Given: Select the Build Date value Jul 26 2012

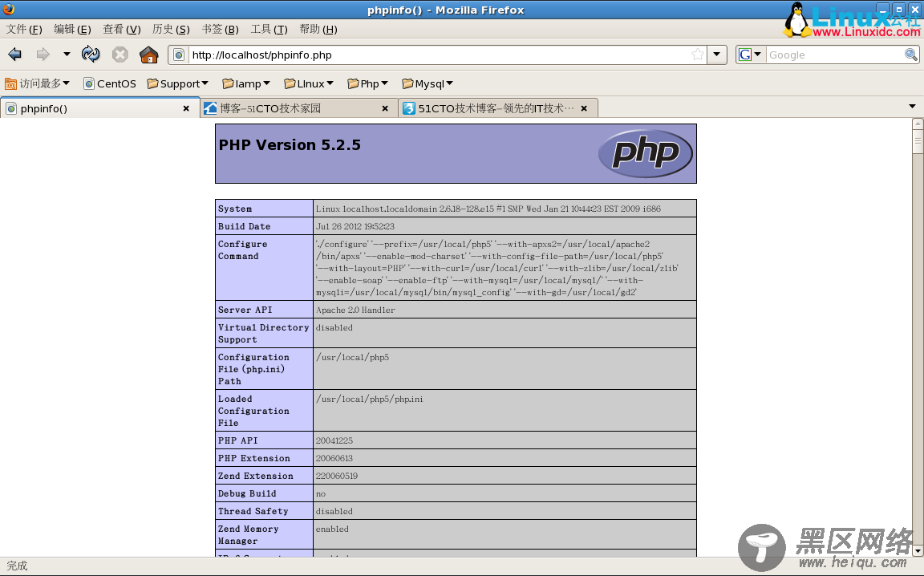Looking at the screenshot, I should click(355, 226).
